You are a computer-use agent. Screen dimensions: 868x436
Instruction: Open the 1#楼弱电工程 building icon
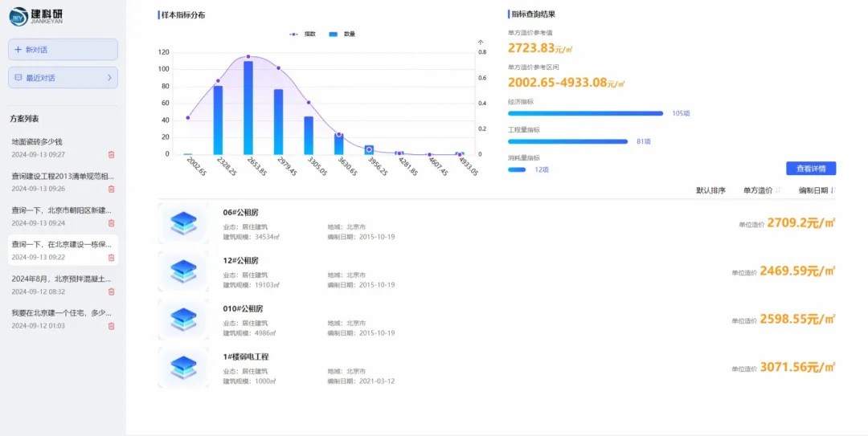click(x=183, y=368)
